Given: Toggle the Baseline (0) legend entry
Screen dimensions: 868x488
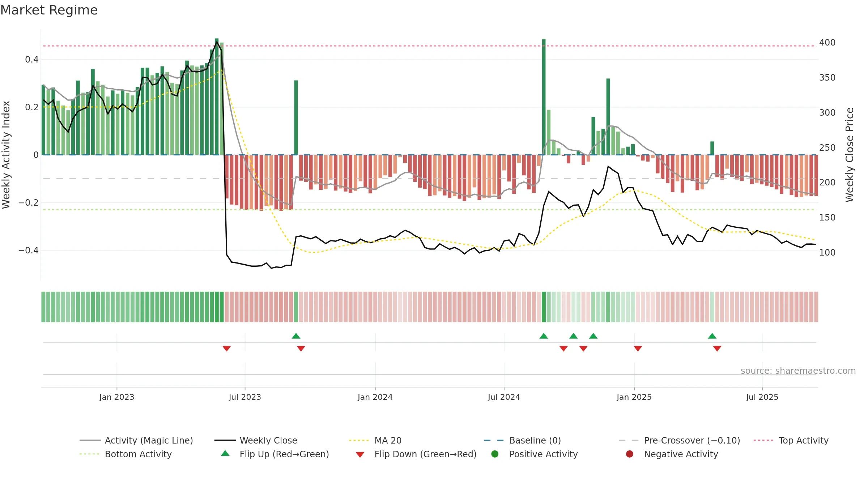Looking at the screenshot, I should tap(522, 440).
